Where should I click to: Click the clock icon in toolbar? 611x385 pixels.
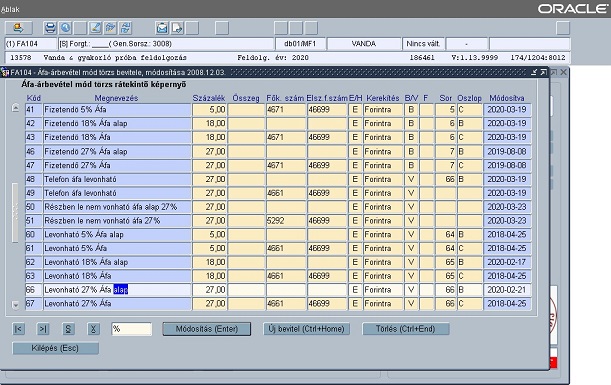coord(65,28)
